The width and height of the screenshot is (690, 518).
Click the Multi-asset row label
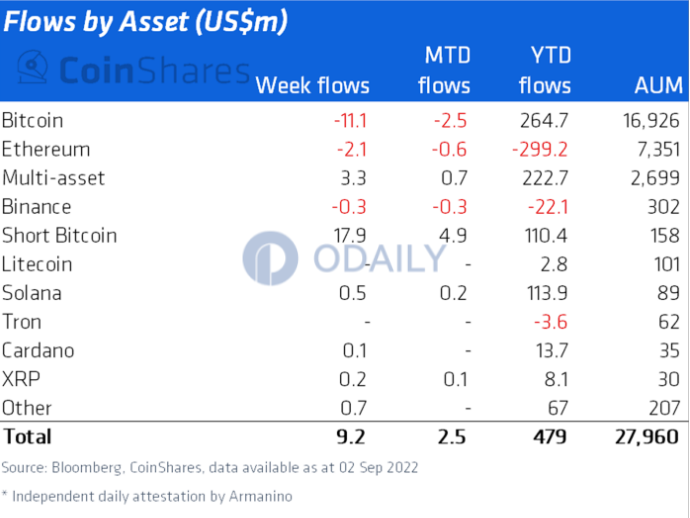[x=53, y=179]
